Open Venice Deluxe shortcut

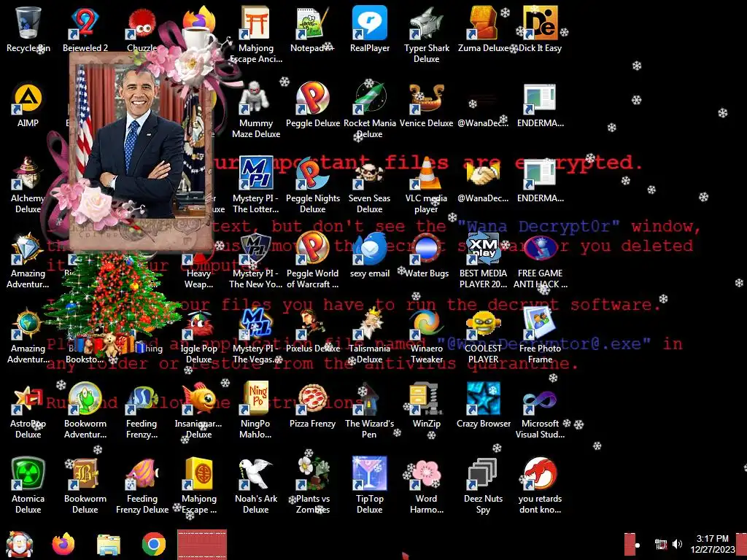(426, 105)
